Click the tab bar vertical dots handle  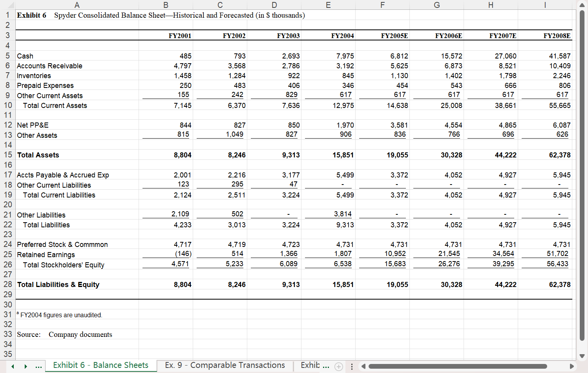click(352, 367)
